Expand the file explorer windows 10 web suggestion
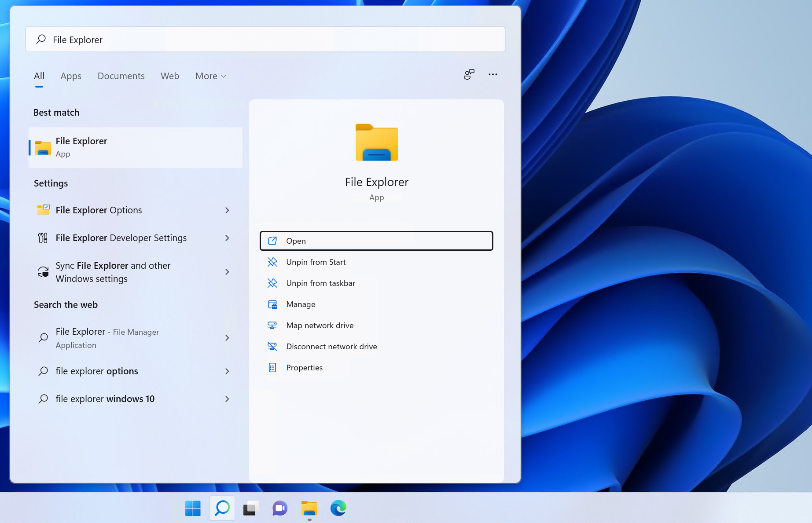 pyautogui.click(x=227, y=399)
